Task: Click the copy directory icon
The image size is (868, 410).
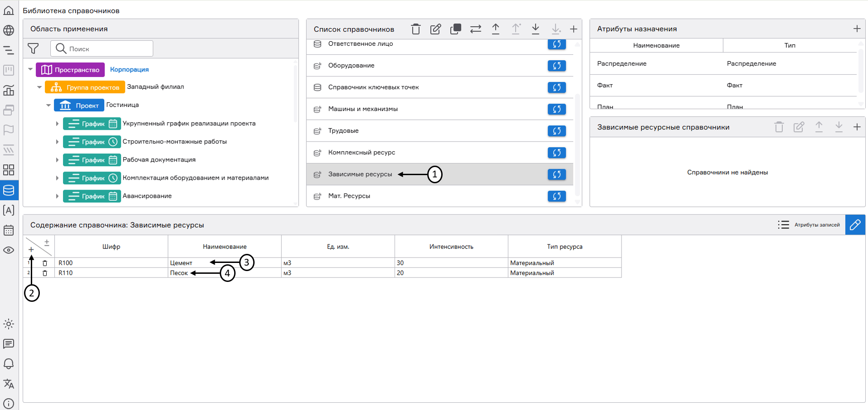Action: (x=455, y=29)
